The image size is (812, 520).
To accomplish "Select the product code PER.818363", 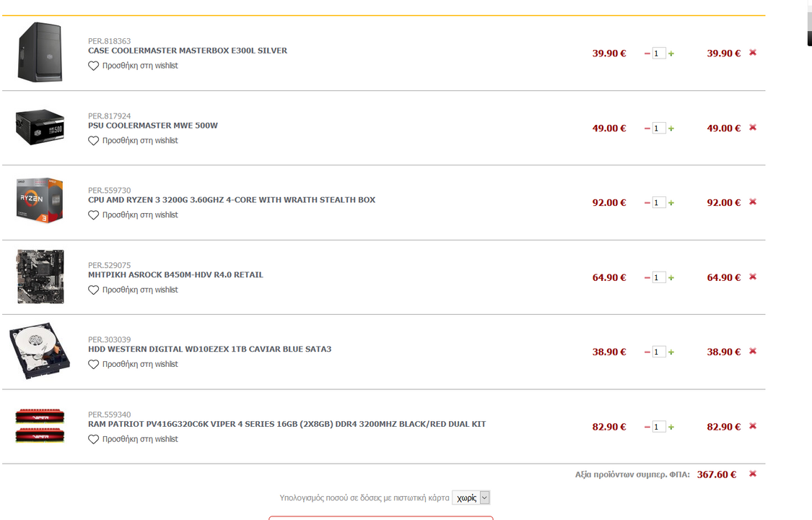I will [109, 41].
